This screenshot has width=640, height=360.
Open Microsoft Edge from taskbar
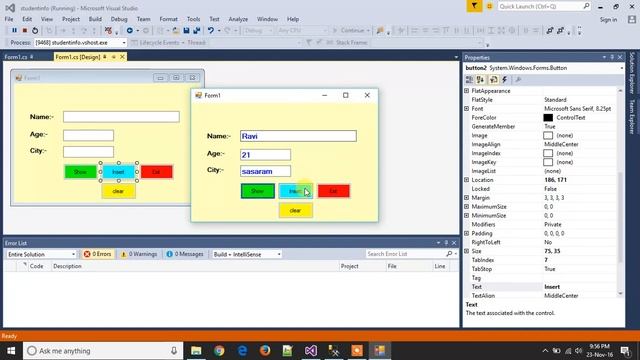click(x=242, y=351)
